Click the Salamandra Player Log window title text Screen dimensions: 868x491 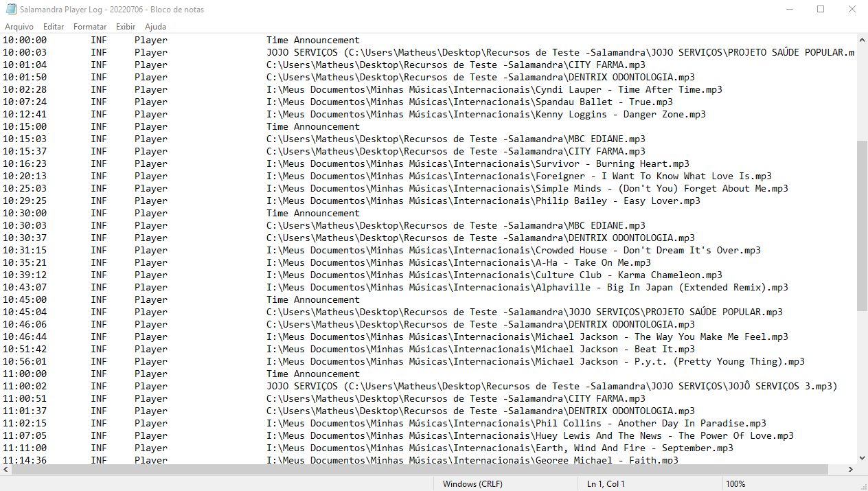pos(112,10)
